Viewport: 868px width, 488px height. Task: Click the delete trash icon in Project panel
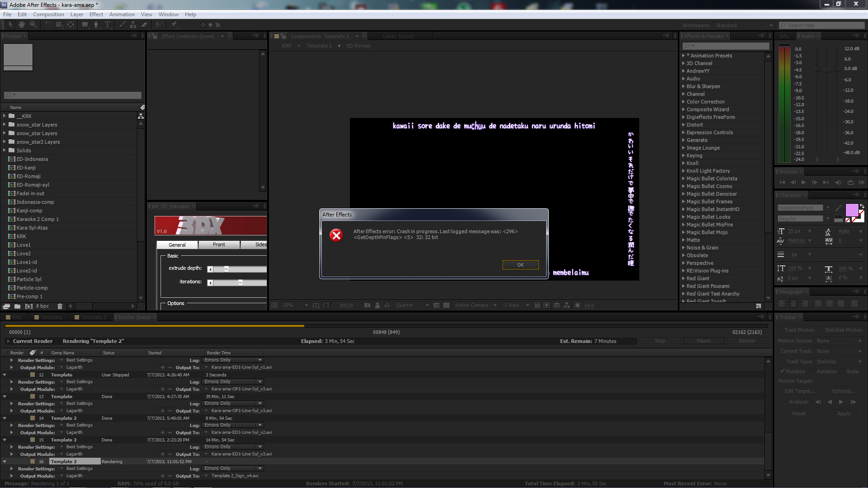[60, 306]
